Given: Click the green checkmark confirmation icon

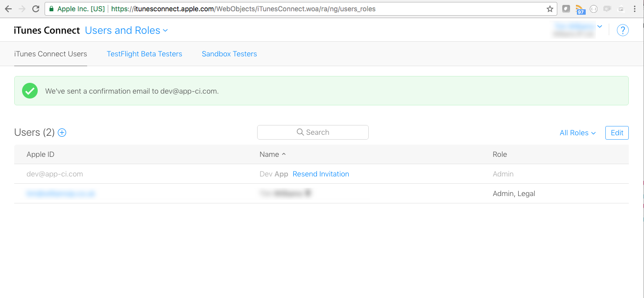Looking at the screenshot, I should pyautogui.click(x=30, y=91).
